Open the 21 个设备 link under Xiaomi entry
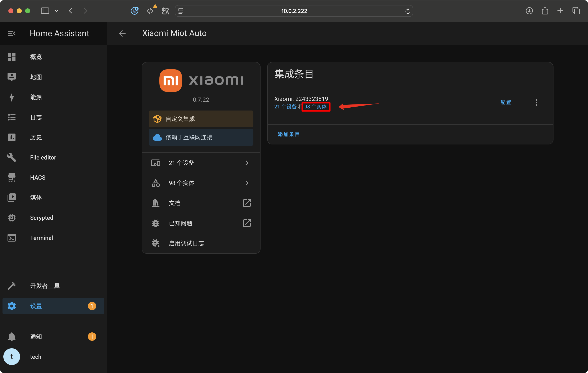 point(285,107)
